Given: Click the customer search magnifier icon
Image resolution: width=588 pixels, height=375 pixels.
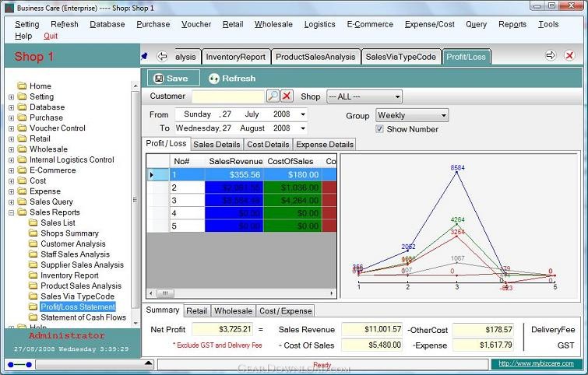Looking at the screenshot, I should point(273,96).
